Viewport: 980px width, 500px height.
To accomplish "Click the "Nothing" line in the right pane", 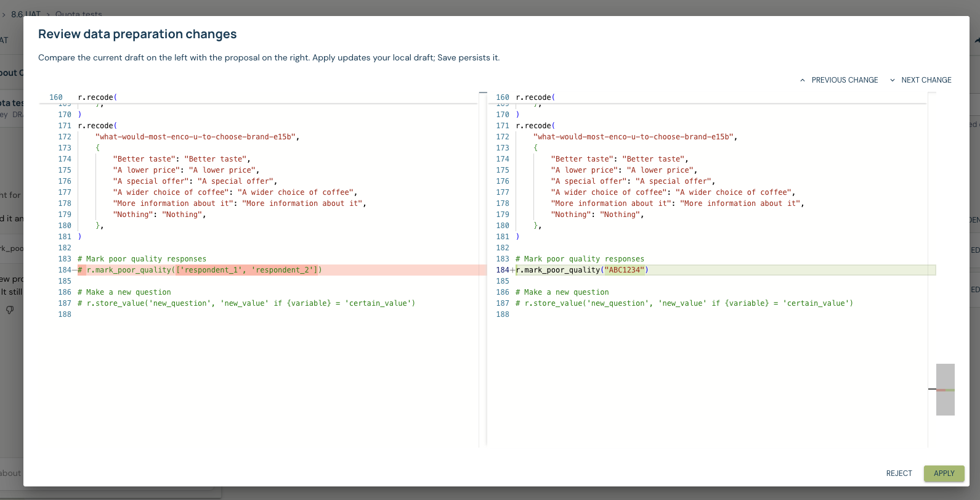I will 597,215.
